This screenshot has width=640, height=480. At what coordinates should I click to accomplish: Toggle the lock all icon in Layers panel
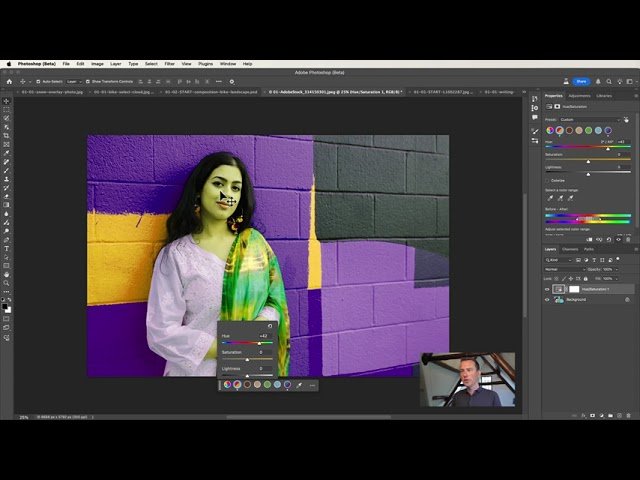click(586, 279)
